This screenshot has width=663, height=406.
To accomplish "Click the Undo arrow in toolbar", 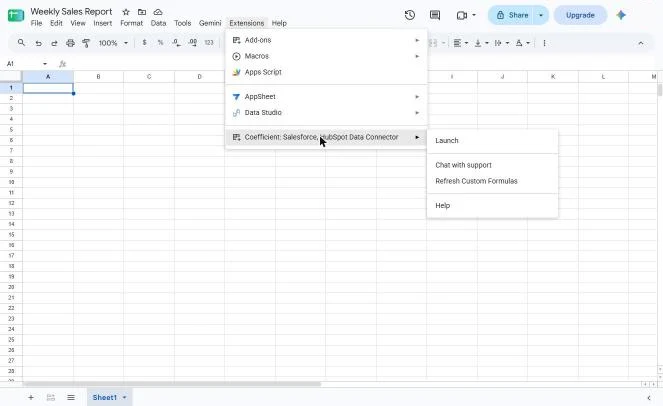I will [x=38, y=43].
